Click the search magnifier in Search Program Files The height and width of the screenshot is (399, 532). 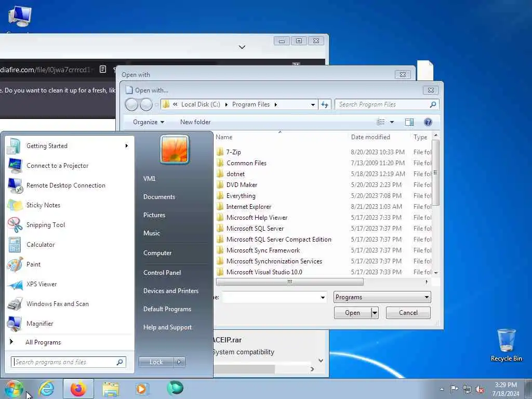[x=433, y=104]
